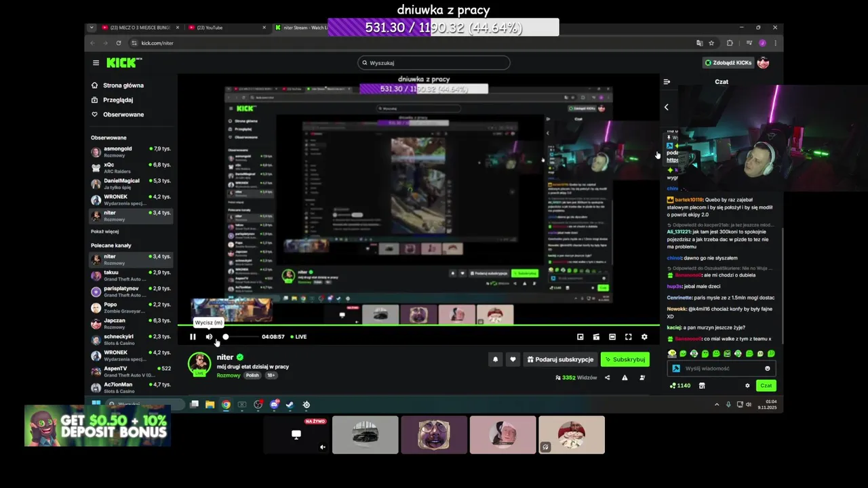Collapse the chat panel with top icon

click(x=667, y=81)
